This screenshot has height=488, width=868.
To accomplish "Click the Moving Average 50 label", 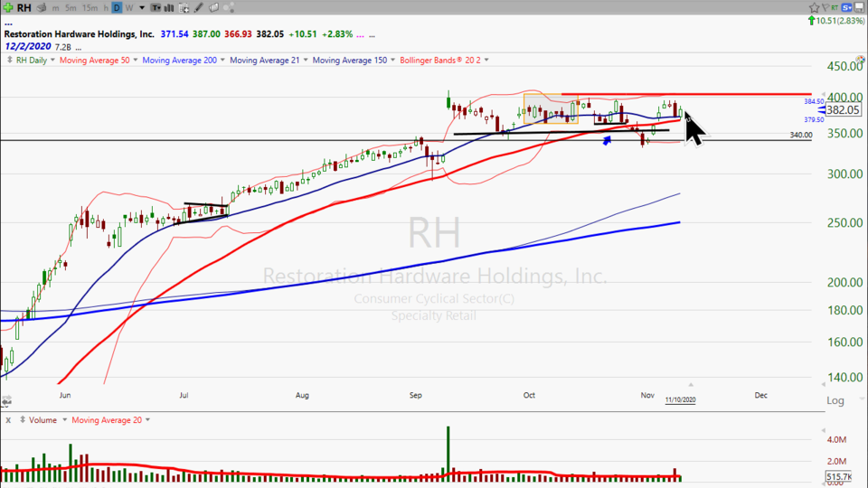I will (95, 61).
